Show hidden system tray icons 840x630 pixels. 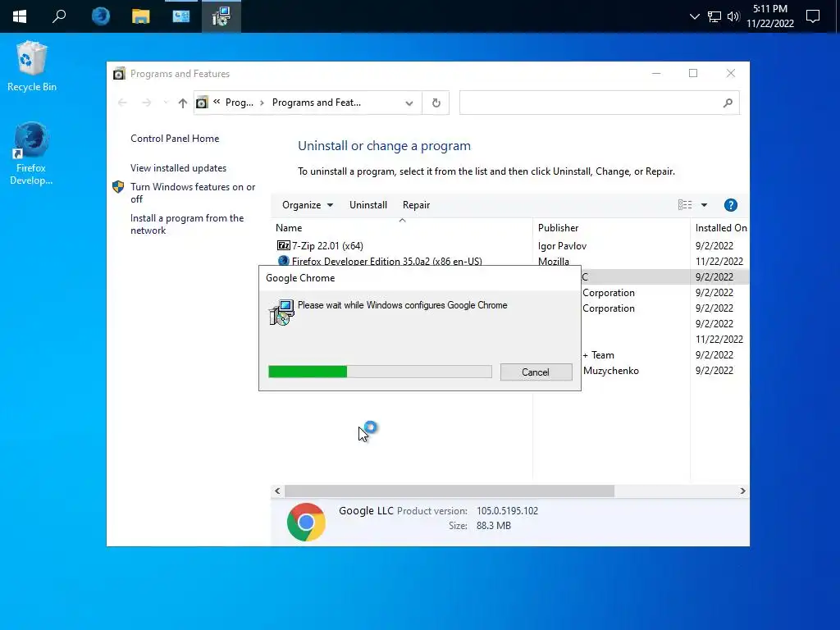tap(694, 16)
